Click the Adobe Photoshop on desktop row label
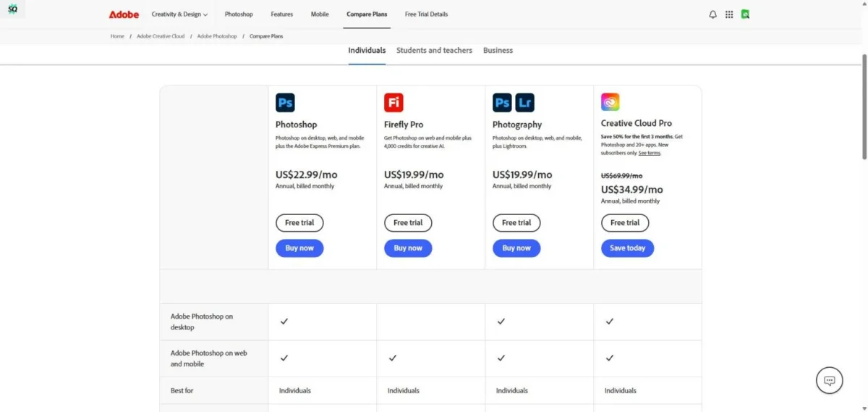The height and width of the screenshot is (412, 868). pyautogui.click(x=202, y=321)
